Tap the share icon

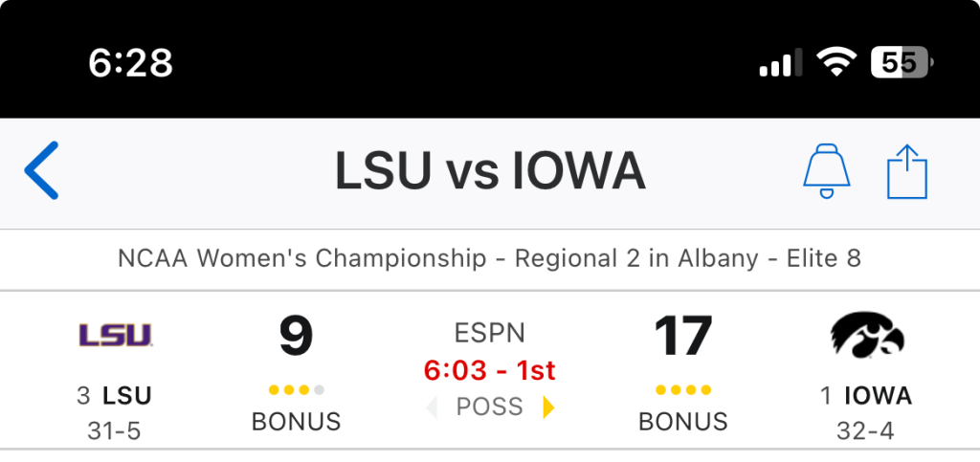[907, 172]
